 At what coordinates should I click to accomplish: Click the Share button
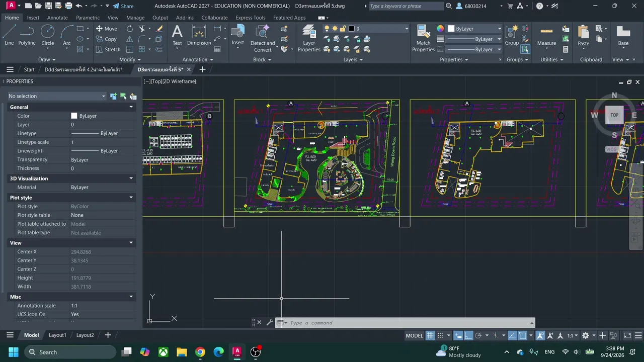(123, 6)
